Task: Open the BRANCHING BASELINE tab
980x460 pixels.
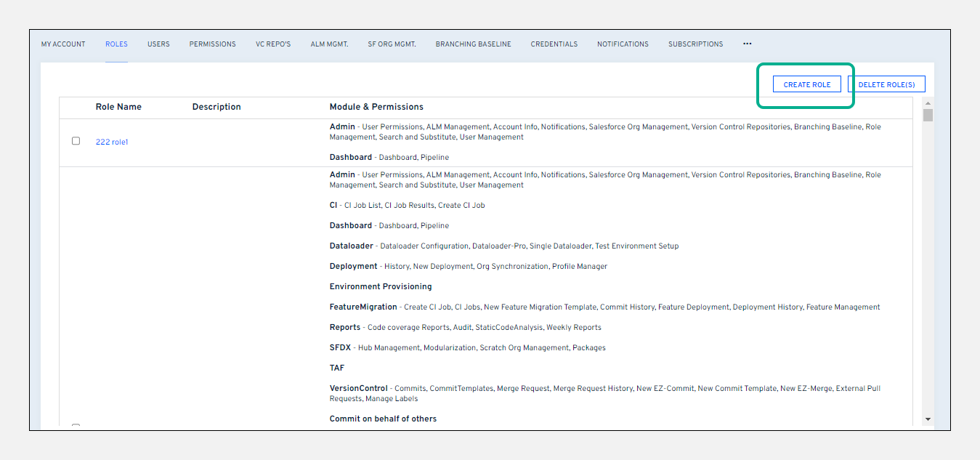Action: [x=473, y=44]
